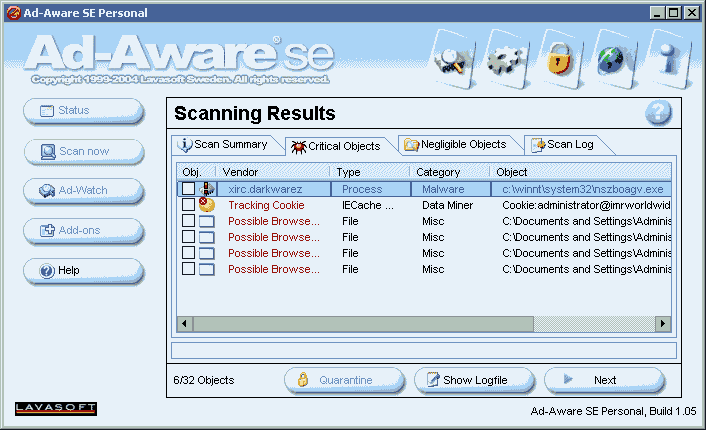Click the Ad-Aware logo icon in the title bar
Viewport: 706px width, 430px height.
(14, 13)
